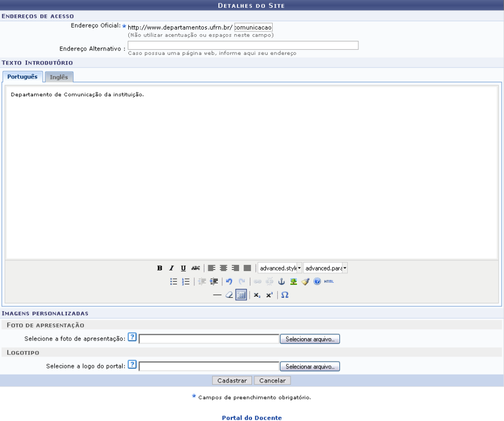Switch to the Inglês tab
The height and width of the screenshot is (421, 504).
click(x=59, y=77)
